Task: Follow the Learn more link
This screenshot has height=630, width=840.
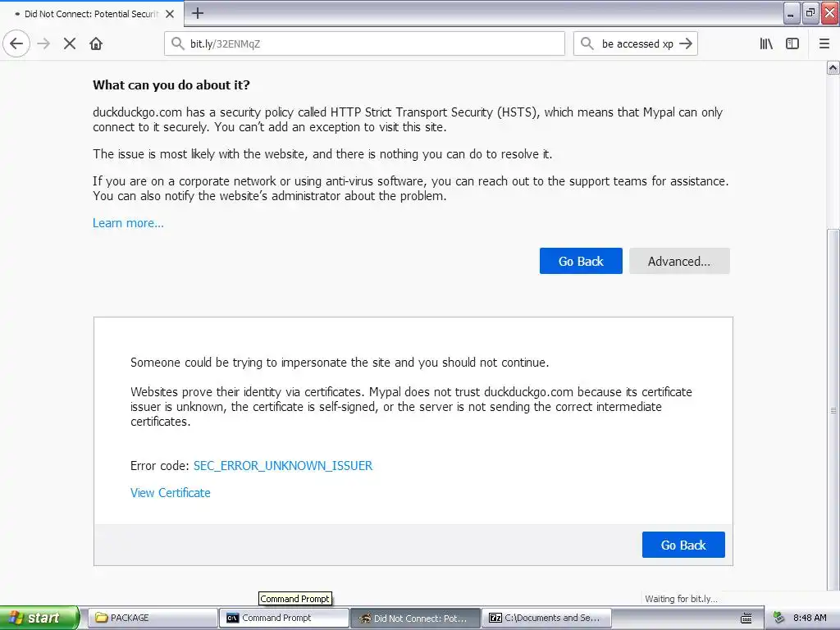Action: (x=128, y=223)
